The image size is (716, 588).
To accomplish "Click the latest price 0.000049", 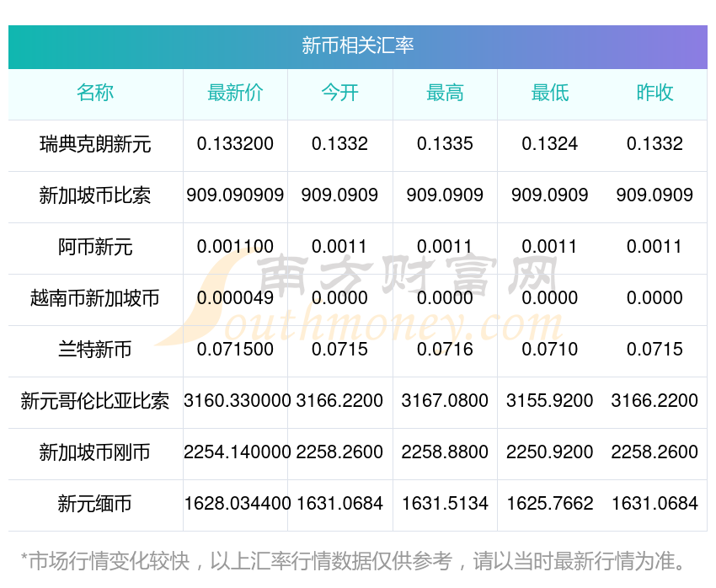I will coord(235,298).
